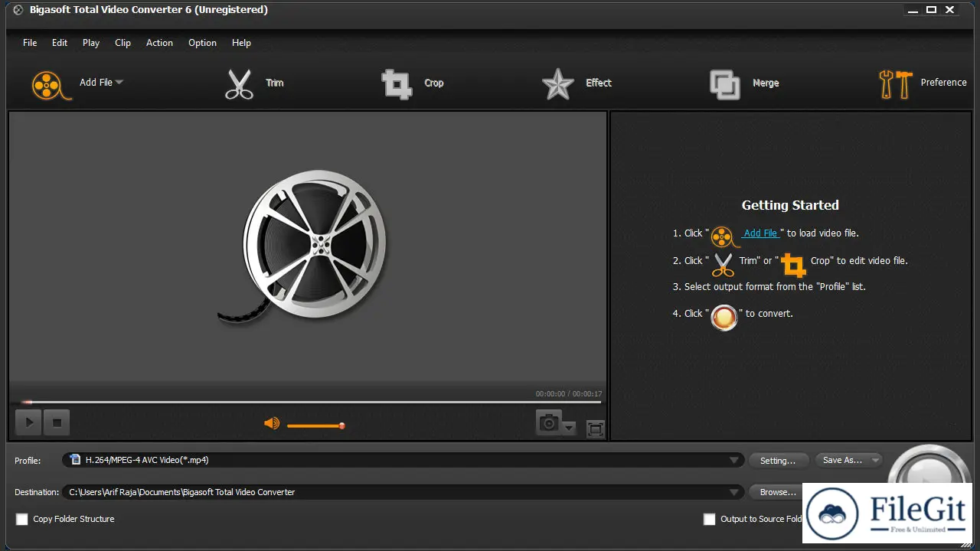Click the film reel icon in Getting Started
The height and width of the screenshot is (551, 980).
click(x=724, y=236)
